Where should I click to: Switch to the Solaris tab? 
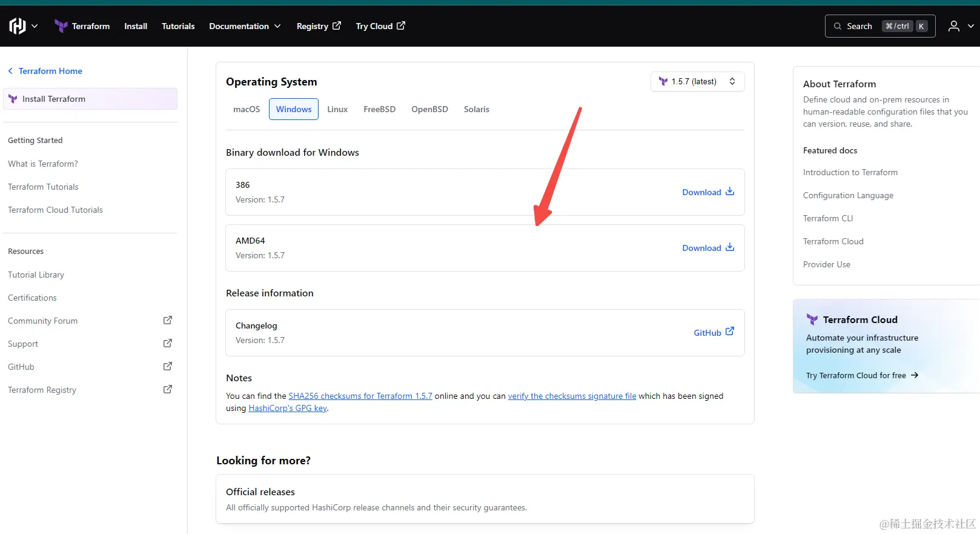tap(477, 109)
